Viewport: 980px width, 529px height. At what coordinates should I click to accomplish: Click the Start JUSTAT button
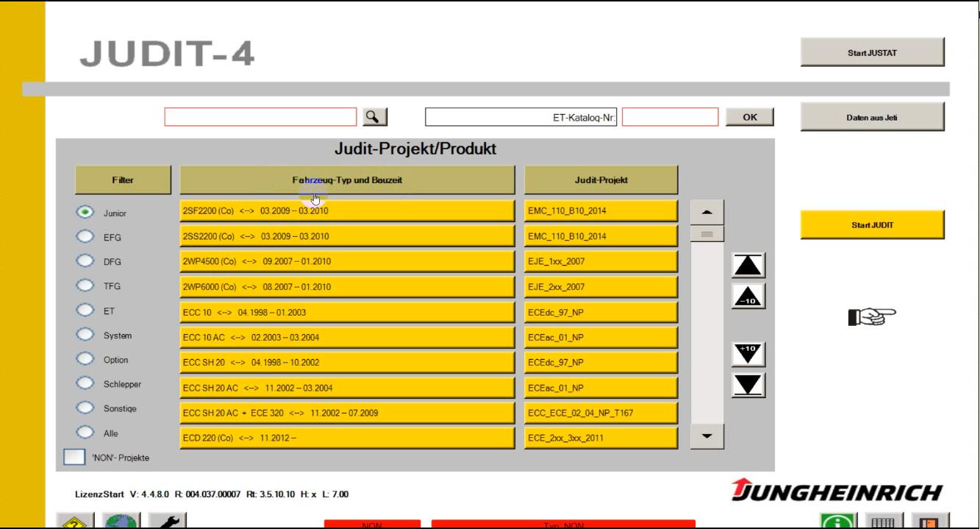click(x=872, y=52)
